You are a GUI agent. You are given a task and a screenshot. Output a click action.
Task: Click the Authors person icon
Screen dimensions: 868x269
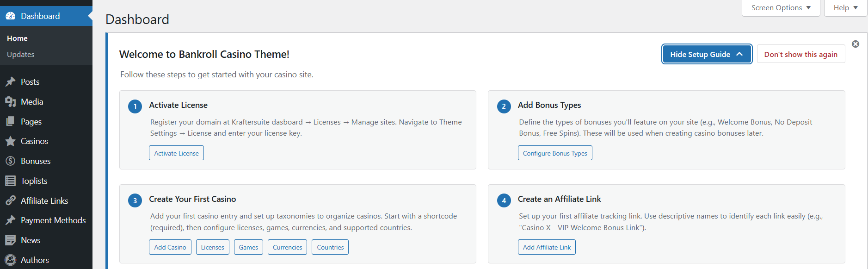tap(11, 260)
